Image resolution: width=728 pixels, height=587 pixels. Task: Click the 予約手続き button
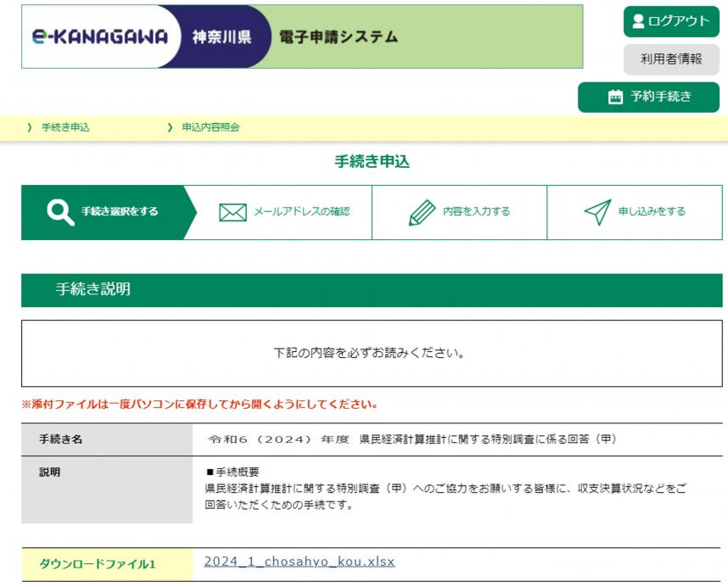point(649,97)
